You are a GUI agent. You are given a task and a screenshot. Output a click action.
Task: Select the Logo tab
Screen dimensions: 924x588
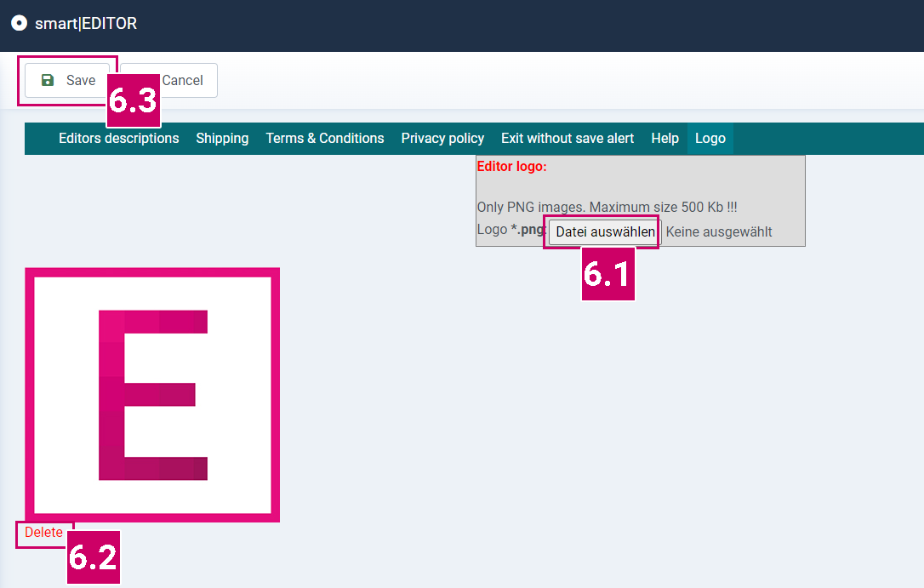[710, 139]
